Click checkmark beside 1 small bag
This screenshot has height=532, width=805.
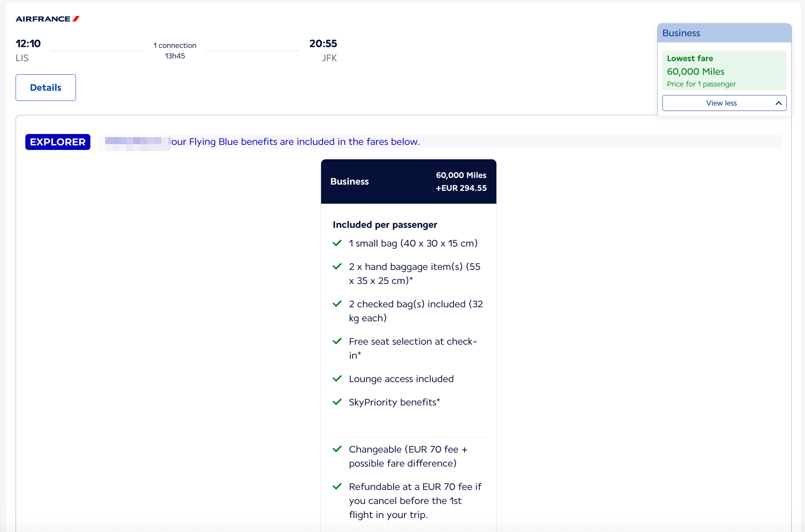point(337,243)
